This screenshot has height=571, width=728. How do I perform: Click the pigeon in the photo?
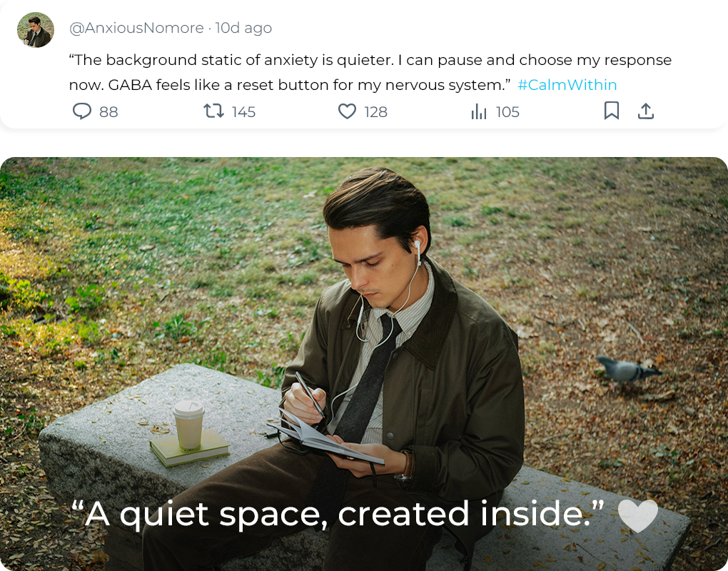626,368
